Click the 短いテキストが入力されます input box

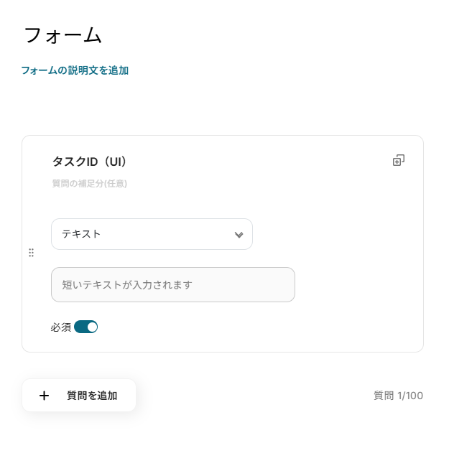(173, 285)
